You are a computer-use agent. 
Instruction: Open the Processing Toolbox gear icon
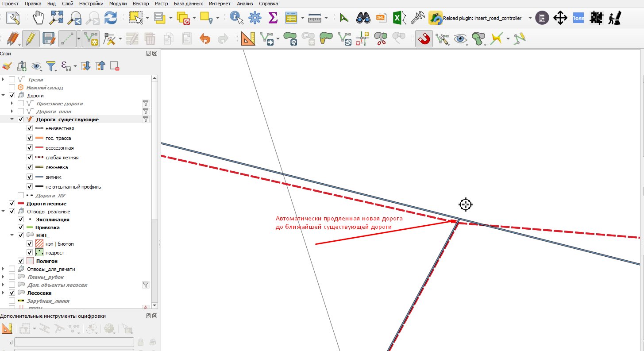(255, 18)
